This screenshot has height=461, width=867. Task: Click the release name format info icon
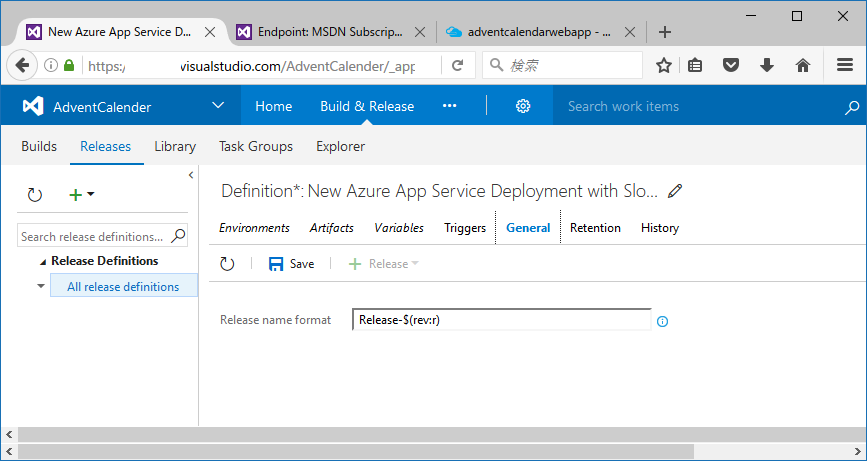[662, 321]
